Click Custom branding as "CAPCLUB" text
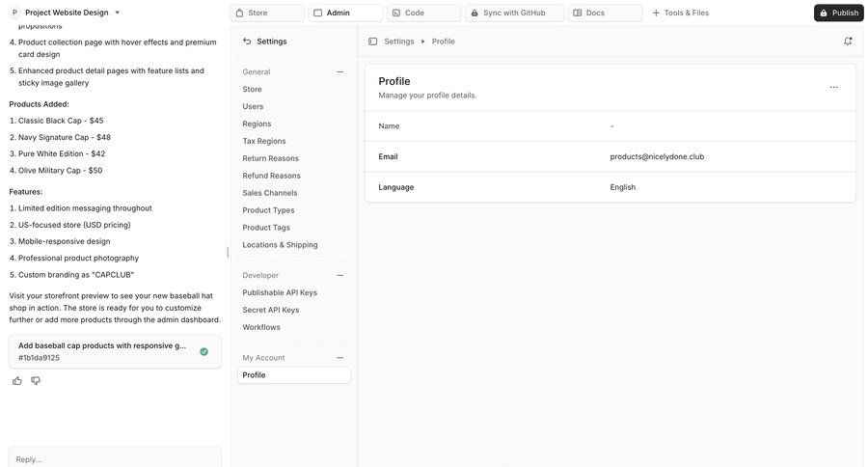868x467 pixels. pos(76,275)
